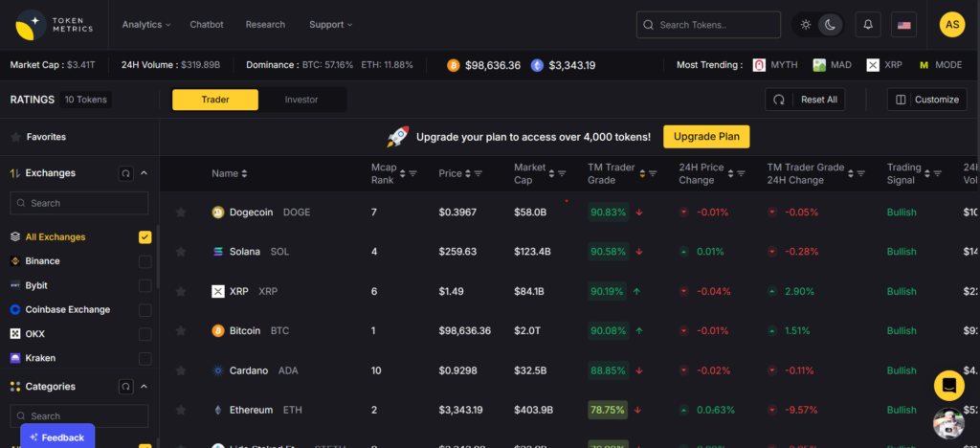Check the Coinbase Exchange checkbox
Viewport: 980px width, 448px height.
[x=145, y=310]
